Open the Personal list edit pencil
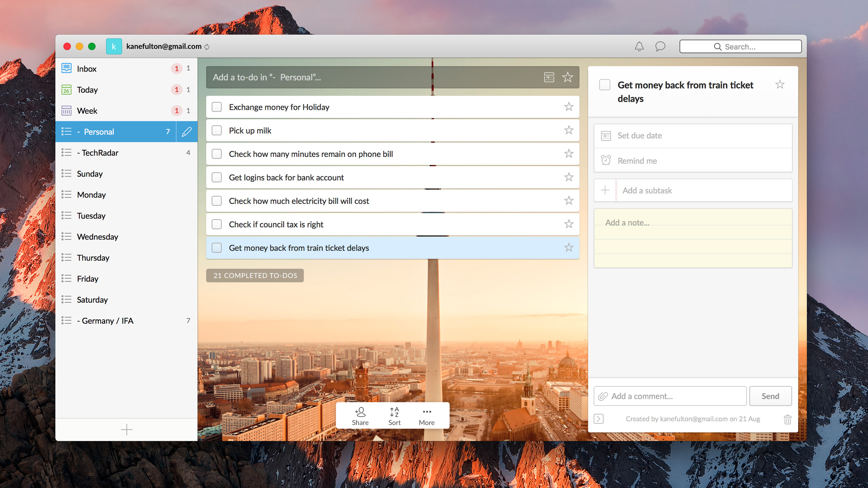Viewport: 868px width, 488px height. coord(186,131)
